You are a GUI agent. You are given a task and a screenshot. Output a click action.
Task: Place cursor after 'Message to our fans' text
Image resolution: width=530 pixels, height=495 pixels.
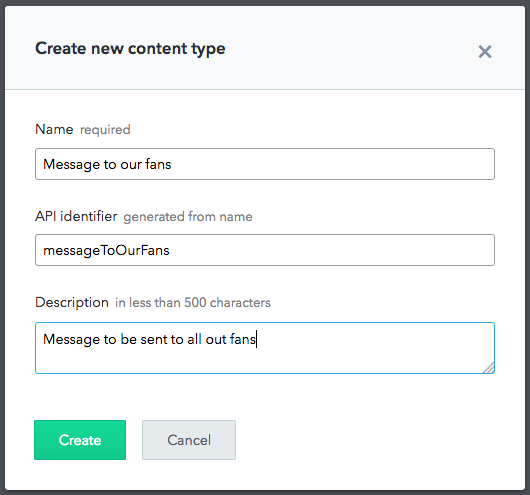(x=172, y=164)
